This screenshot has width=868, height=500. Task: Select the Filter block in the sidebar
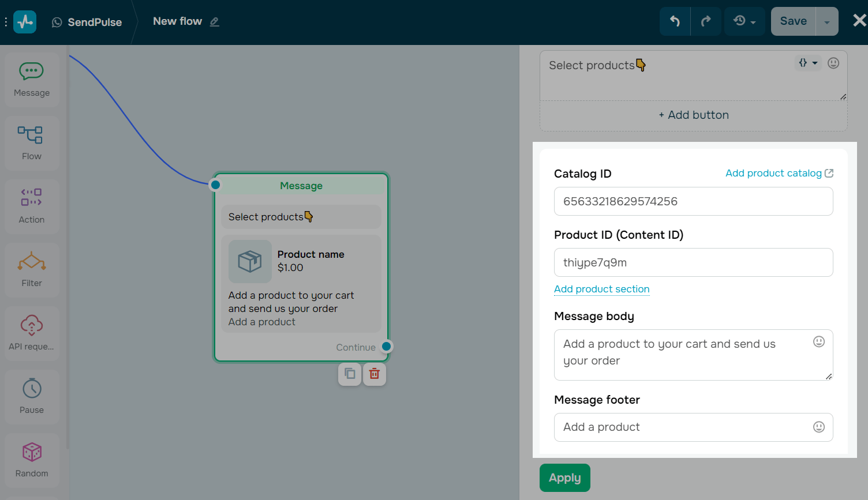point(31,270)
